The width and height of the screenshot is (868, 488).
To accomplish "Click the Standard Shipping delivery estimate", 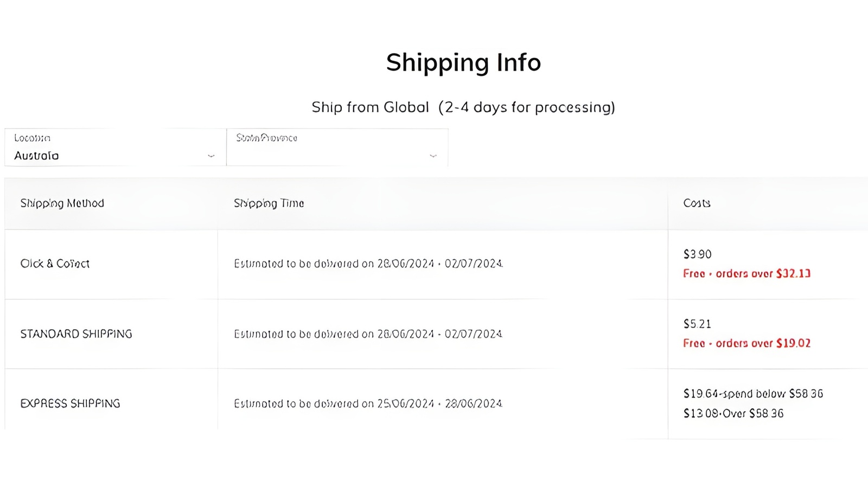I will [x=368, y=334].
